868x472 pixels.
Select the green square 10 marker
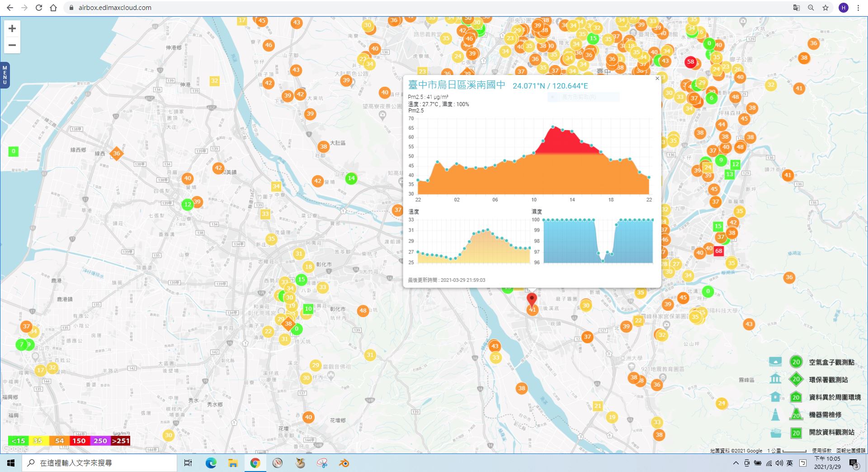pyautogui.click(x=308, y=309)
